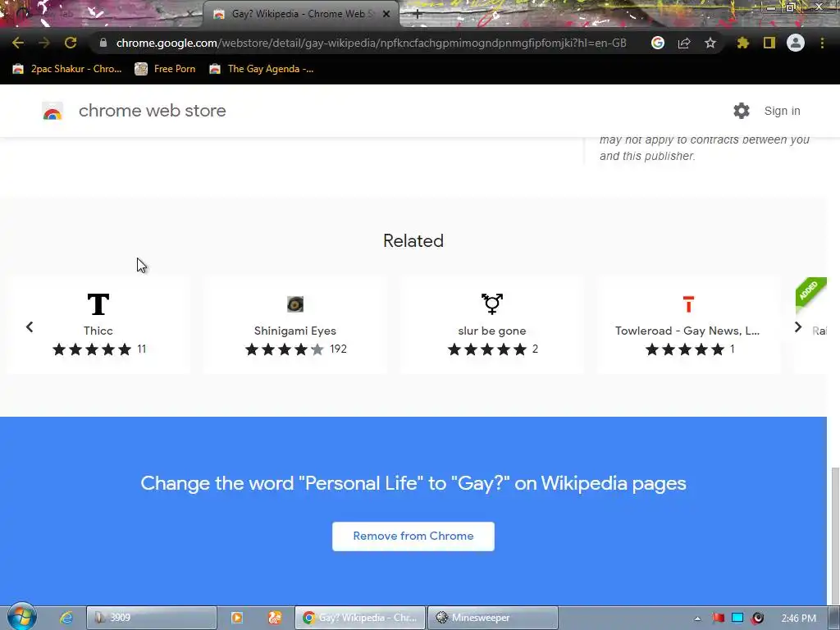Screen dimensions: 840x630
Task: Switch to Minesweeper in the taskbar
Action: click(493, 618)
